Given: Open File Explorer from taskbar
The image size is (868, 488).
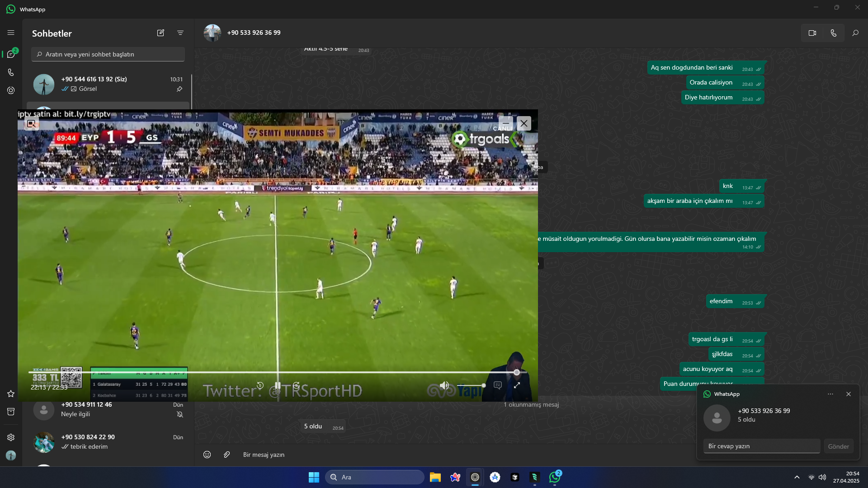Looking at the screenshot, I should [435, 477].
